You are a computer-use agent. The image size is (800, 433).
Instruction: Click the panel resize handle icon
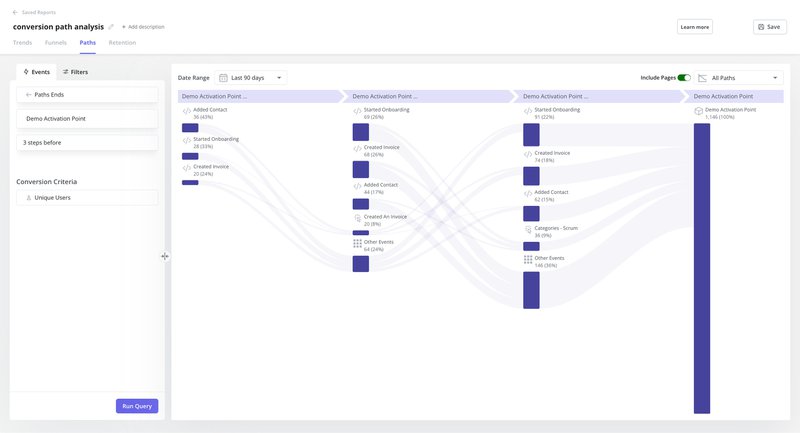tap(165, 256)
